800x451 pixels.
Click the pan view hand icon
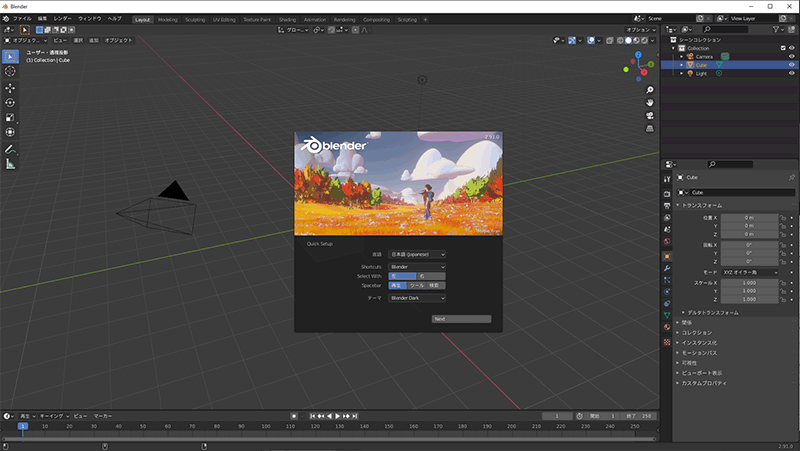coord(650,103)
